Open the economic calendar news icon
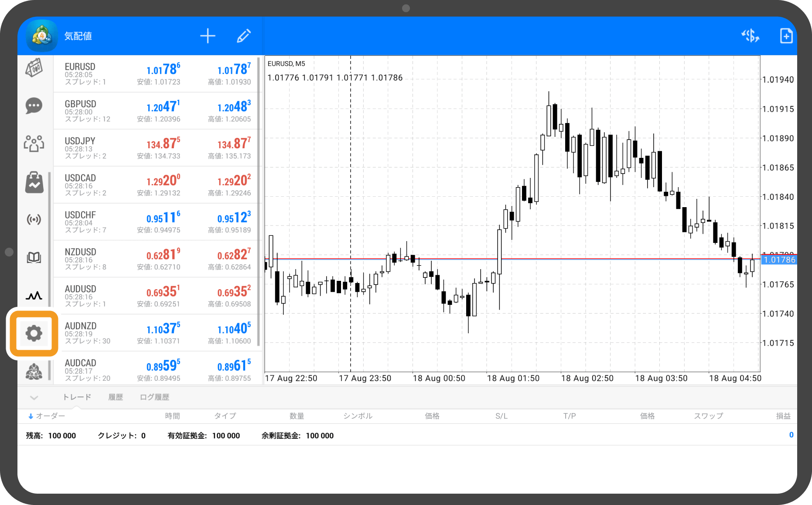 click(34, 68)
